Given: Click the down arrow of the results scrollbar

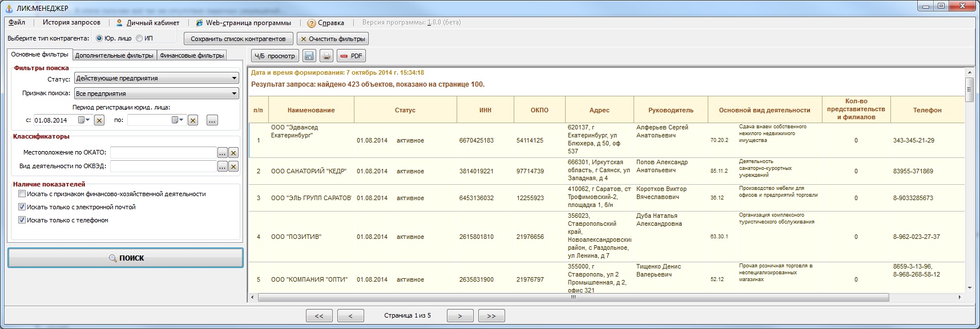Looking at the screenshot, I should click(x=969, y=289).
